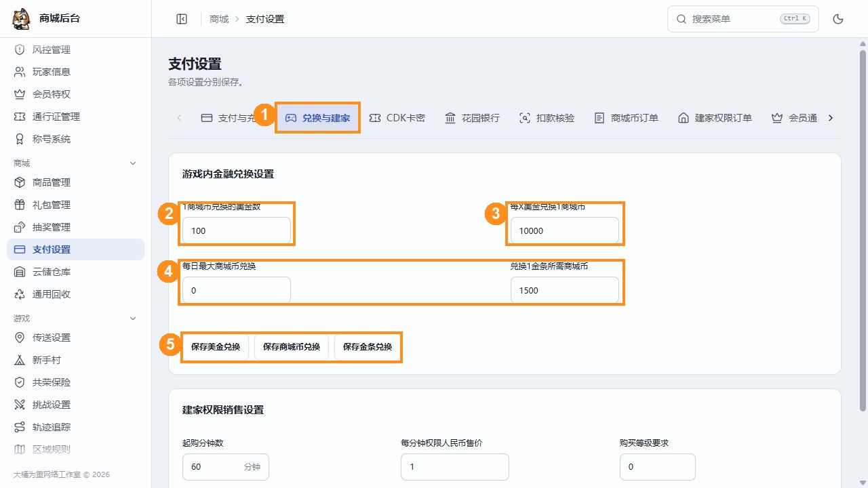The height and width of the screenshot is (488, 868).
Task: Select the 兑换与建家 tab
Action: (x=317, y=118)
